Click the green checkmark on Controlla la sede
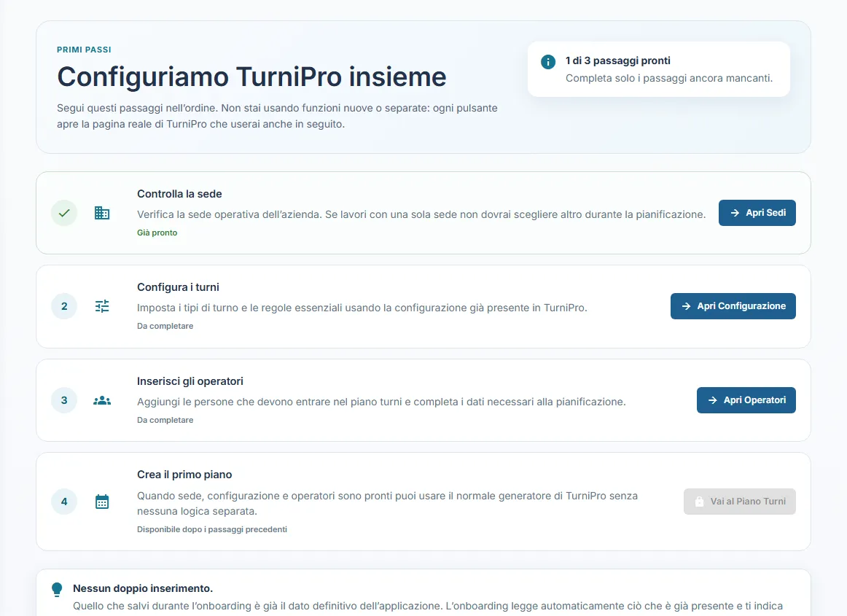This screenshot has width=847, height=616. [x=64, y=213]
